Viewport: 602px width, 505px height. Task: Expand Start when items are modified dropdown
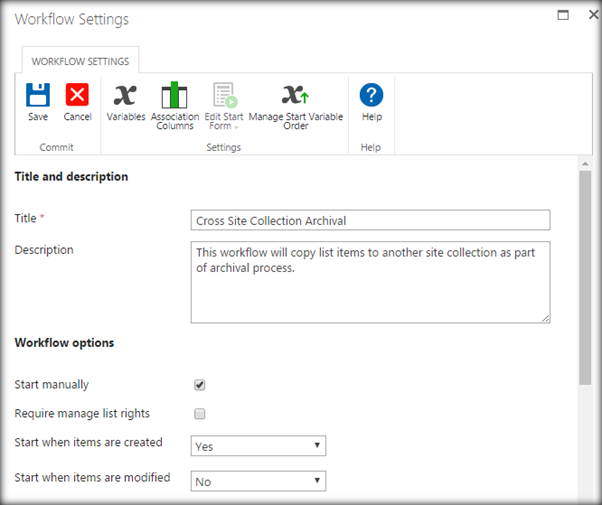[258, 481]
